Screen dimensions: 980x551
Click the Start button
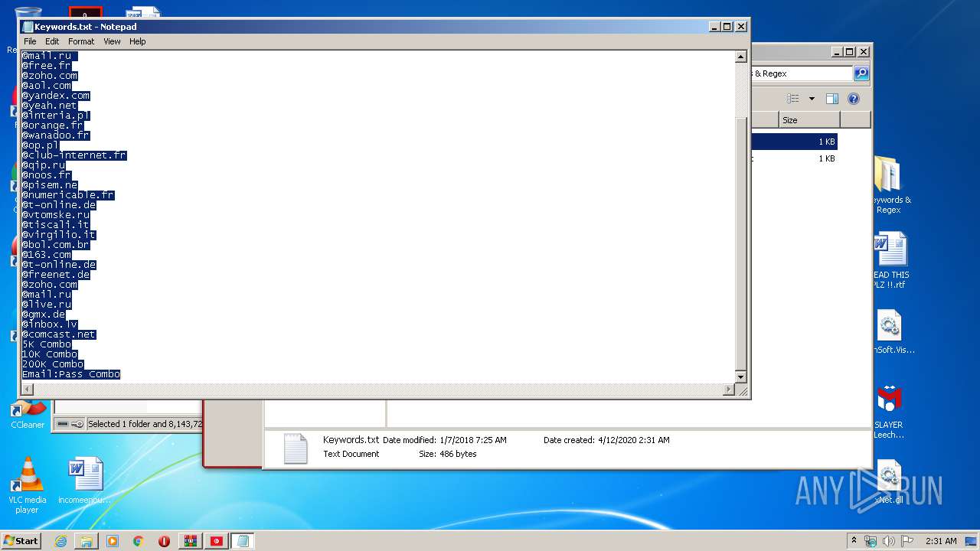pyautogui.click(x=21, y=541)
